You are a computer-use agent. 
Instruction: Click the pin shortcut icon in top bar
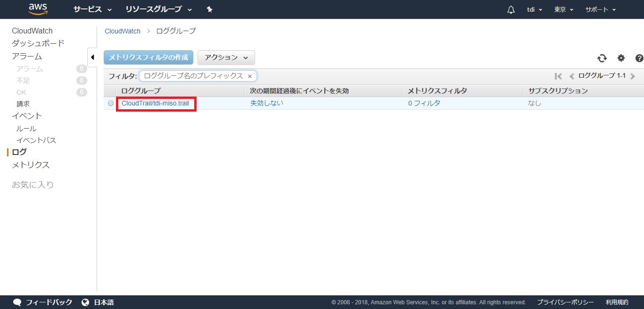click(210, 9)
